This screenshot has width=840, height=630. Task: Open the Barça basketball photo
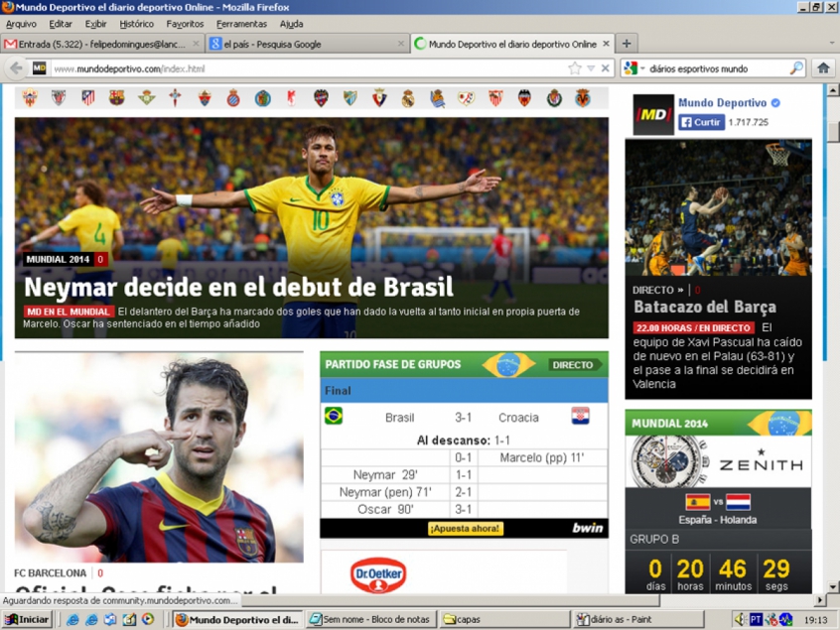(x=719, y=207)
